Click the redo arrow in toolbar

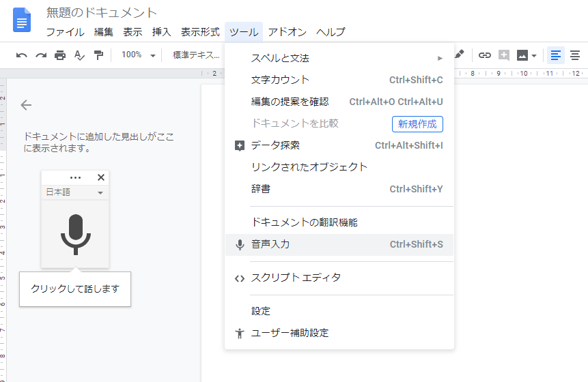[41, 55]
